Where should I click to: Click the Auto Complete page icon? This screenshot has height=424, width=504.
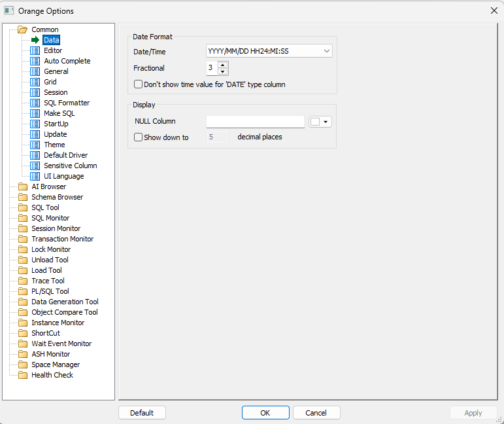tap(35, 61)
